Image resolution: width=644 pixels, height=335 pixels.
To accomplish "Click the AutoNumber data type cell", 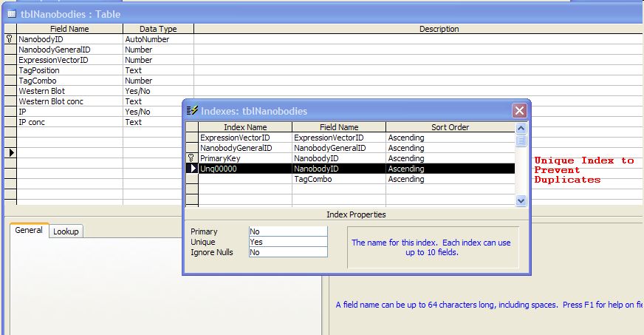I will (158, 39).
